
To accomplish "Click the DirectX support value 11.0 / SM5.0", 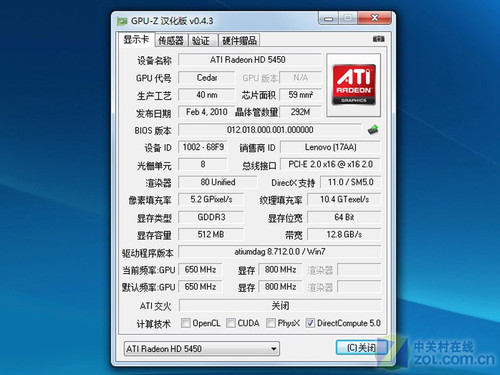I will [x=350, y=182].
